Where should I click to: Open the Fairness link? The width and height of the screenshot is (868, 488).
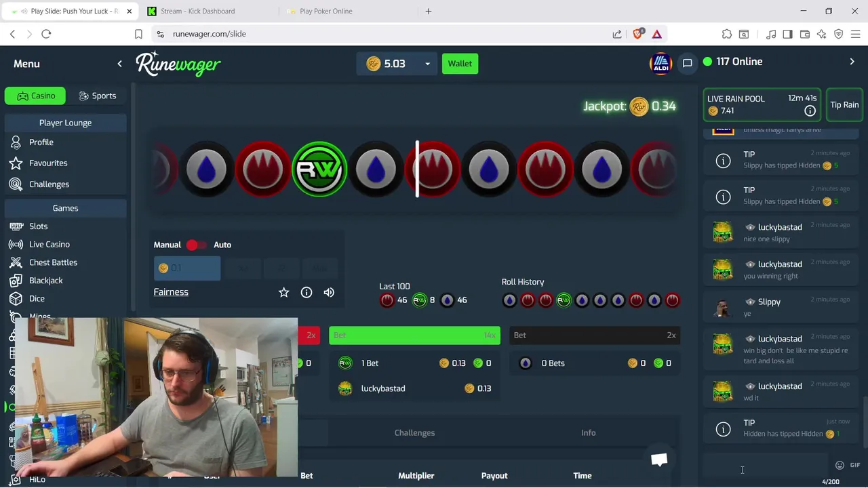pyautogui.click(x=171, y=292)
